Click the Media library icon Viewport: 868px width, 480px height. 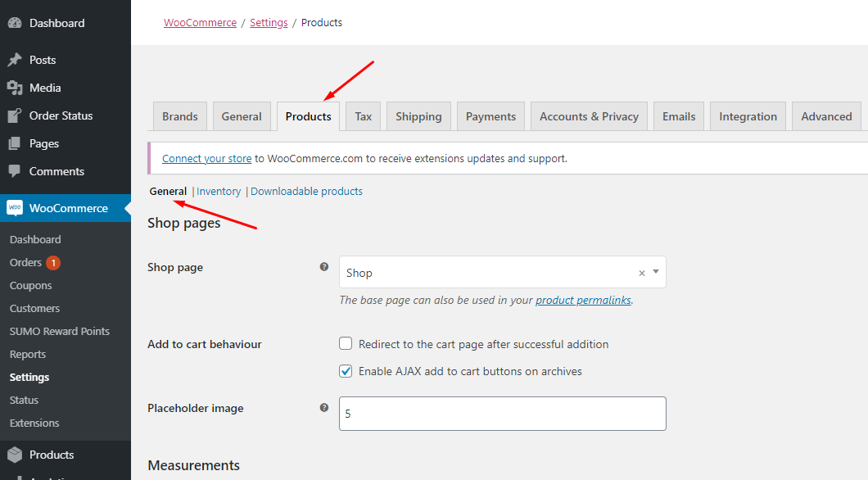(x=15, y=88)
